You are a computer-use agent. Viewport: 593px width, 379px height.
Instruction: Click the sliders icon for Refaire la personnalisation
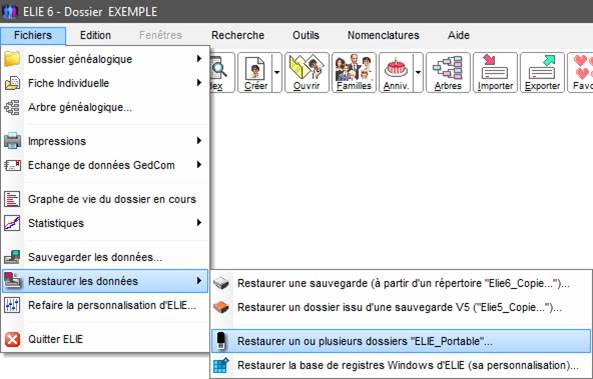click(x=12, y=305)
